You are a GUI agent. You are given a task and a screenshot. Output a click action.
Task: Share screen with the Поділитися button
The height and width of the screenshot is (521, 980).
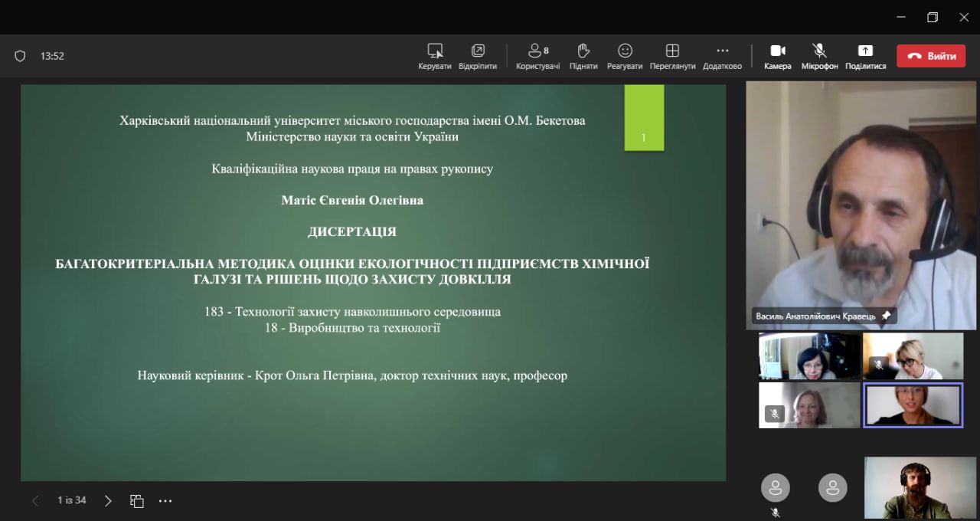click(865, 51)
